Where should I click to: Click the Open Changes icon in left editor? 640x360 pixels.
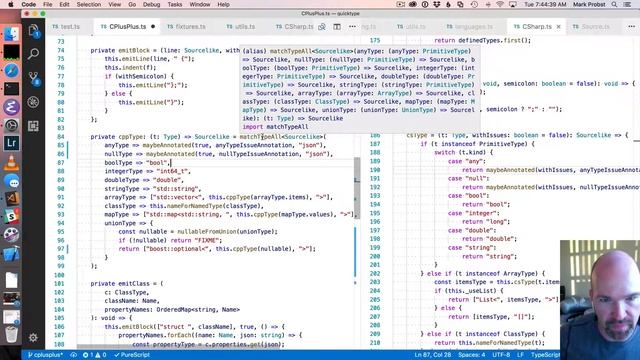(322, 27)
